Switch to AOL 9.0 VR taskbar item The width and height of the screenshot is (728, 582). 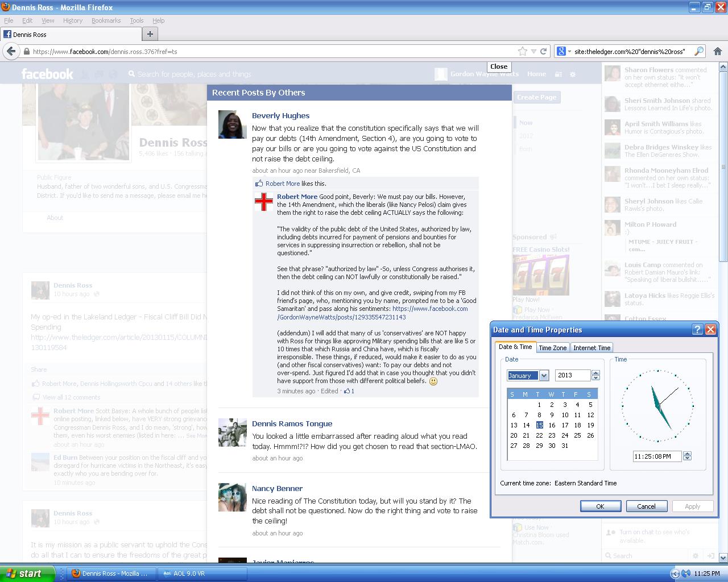202,573
